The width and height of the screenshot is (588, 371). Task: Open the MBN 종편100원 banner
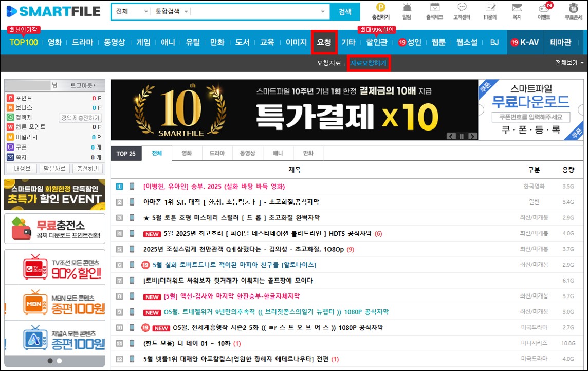coord(55,303)
